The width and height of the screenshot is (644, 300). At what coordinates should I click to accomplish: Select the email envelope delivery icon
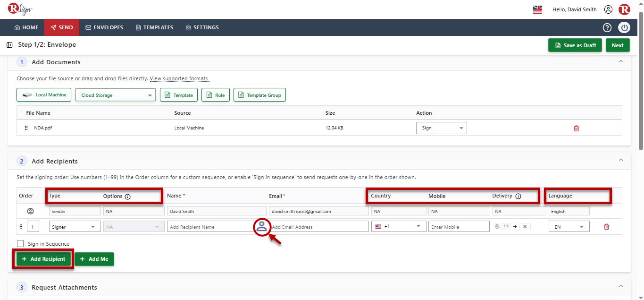(506, 227)
